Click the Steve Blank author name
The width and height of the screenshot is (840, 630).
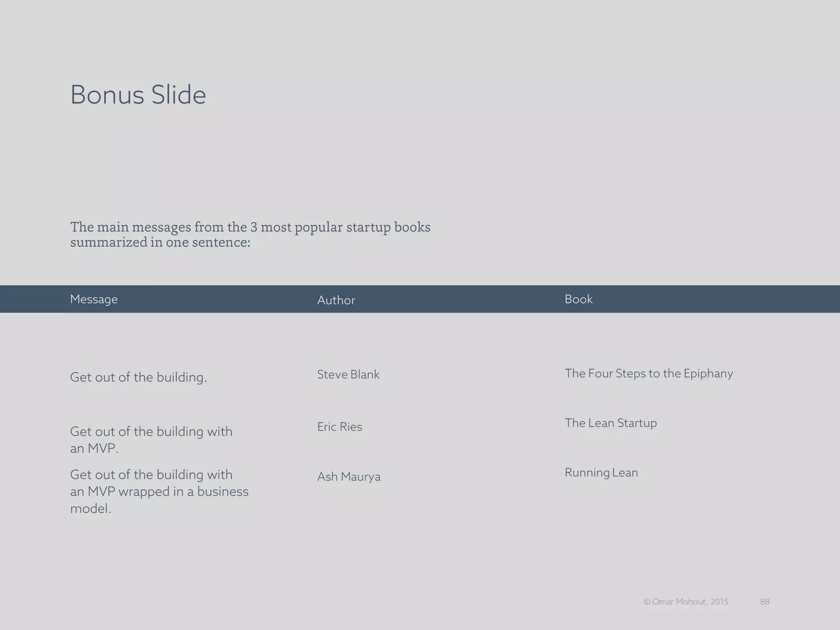(348, 374)
